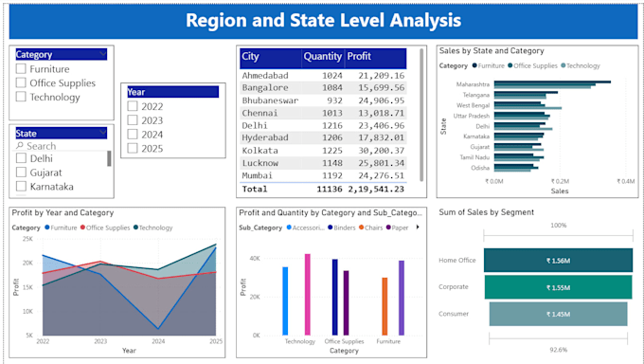Sort table by Profit column header

click(359, 56)
